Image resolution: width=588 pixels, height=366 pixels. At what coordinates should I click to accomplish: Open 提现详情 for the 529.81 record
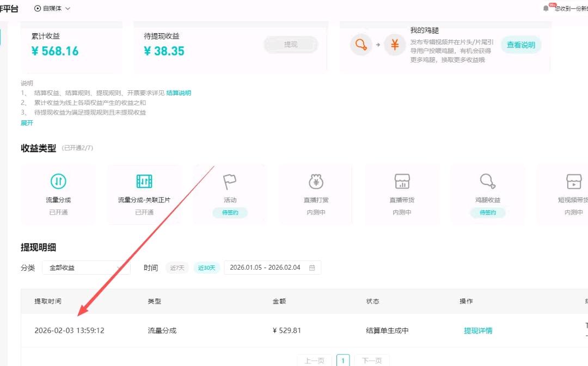478,330
